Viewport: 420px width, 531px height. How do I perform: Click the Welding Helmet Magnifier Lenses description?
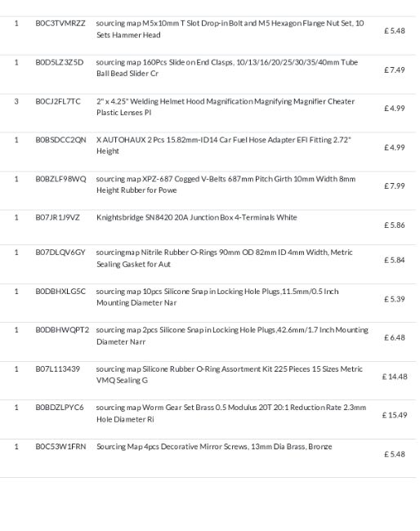click(x=226, y=107)
